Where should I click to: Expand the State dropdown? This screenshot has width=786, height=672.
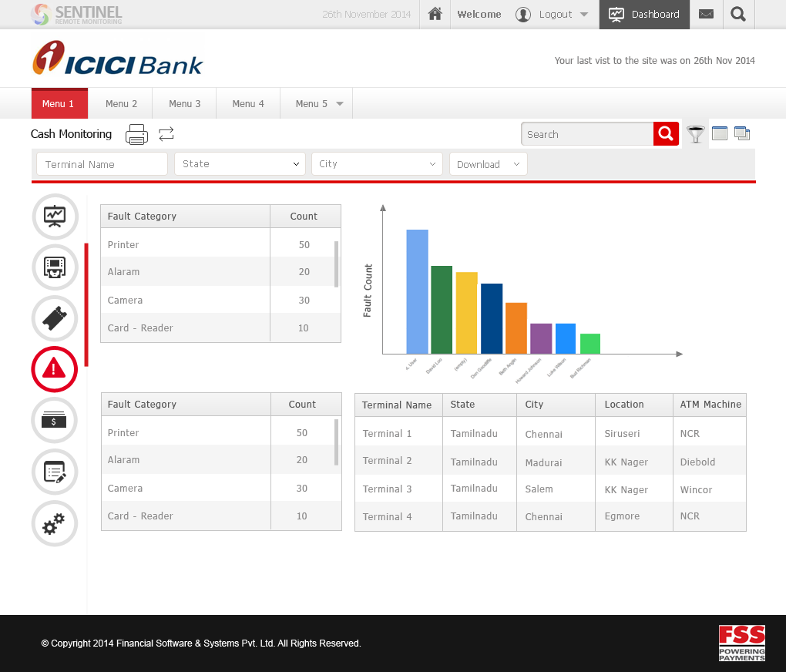pyautogui.click(x=240, y=164)
